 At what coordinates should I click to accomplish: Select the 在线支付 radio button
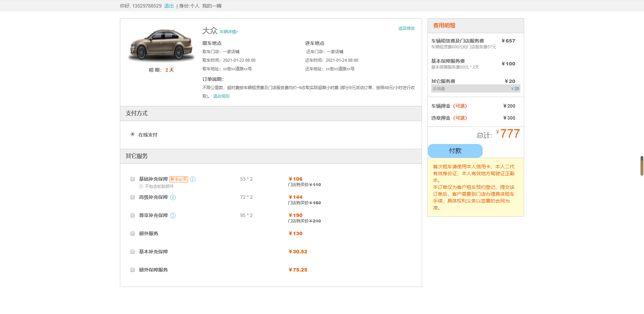click(133, 134)
